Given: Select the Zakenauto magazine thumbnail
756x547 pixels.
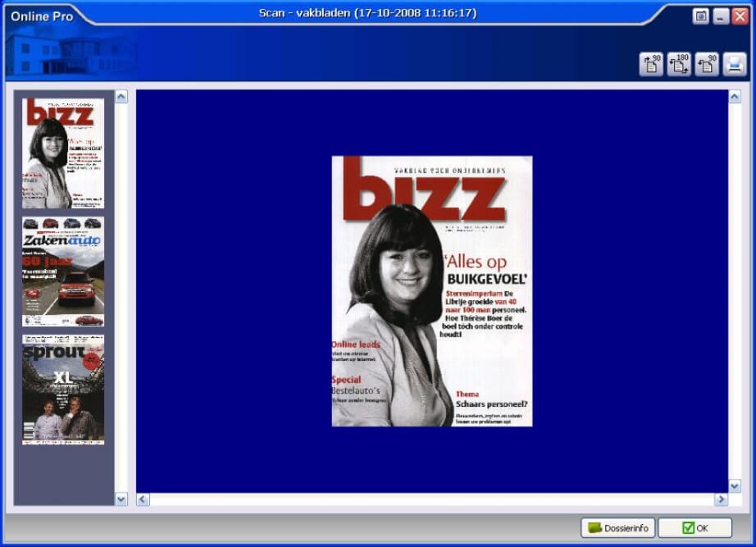Looking at the screenshot, I should [63, 271].
